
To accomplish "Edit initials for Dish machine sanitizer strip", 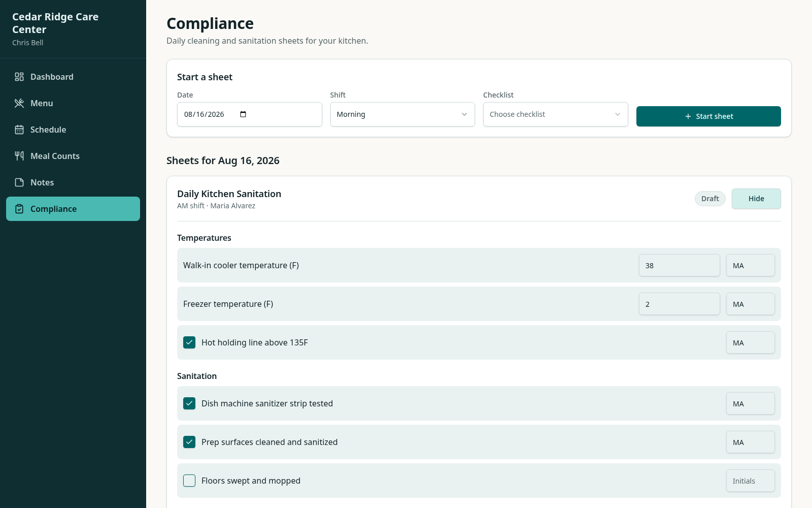I will (750, 403).
